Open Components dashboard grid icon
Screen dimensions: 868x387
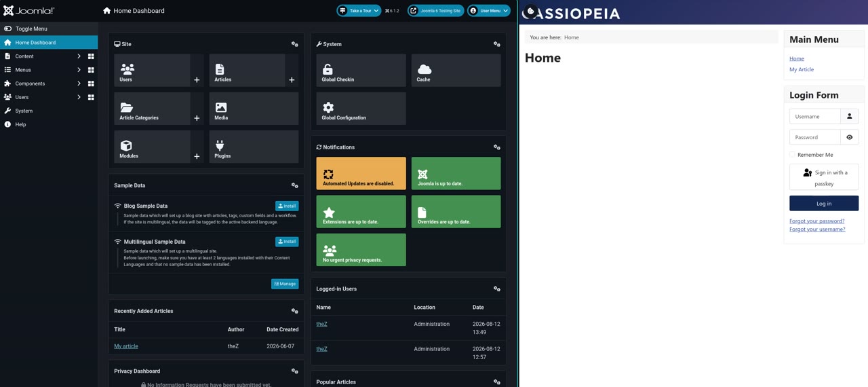(x=91, y=84)
